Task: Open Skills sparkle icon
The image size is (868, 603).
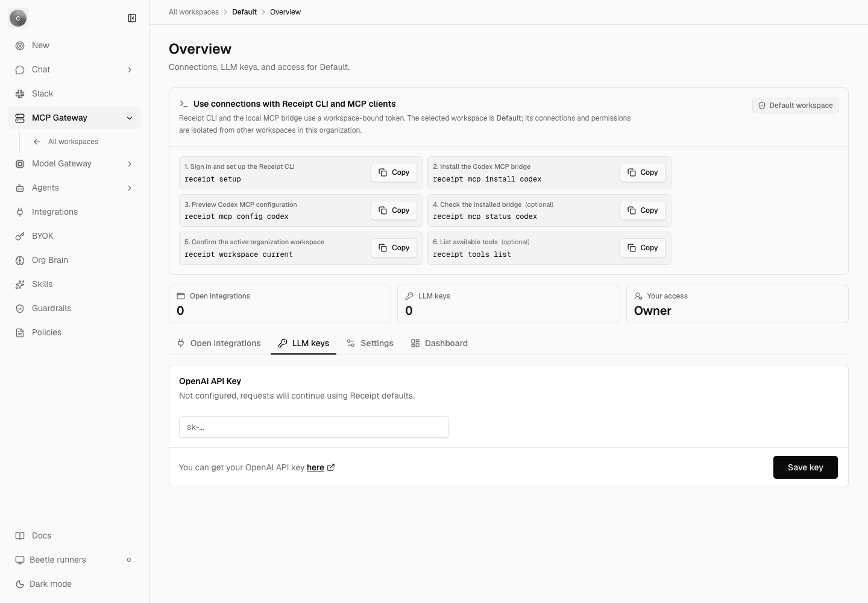Action: (20, 285)
